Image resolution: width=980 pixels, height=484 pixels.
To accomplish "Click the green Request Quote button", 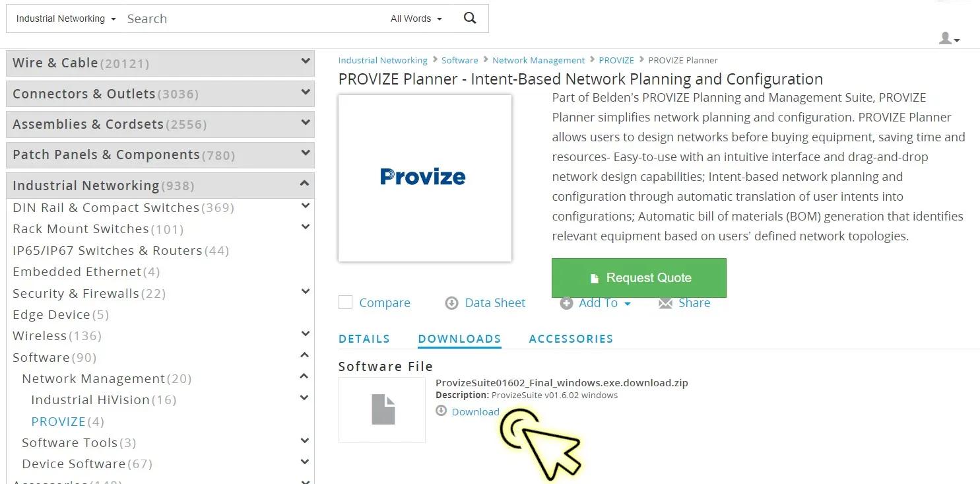I will [639, 278].
